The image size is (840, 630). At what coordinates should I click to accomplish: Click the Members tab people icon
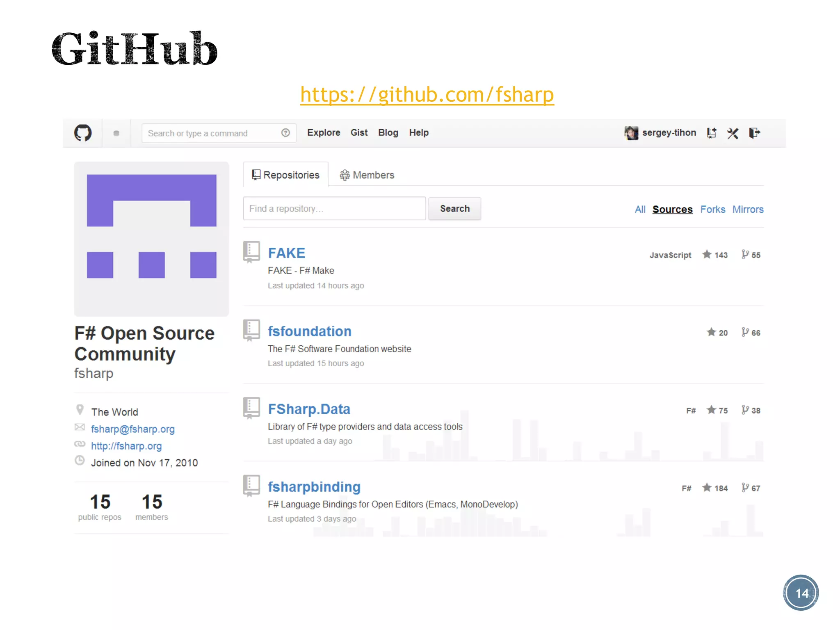(345, 175)
